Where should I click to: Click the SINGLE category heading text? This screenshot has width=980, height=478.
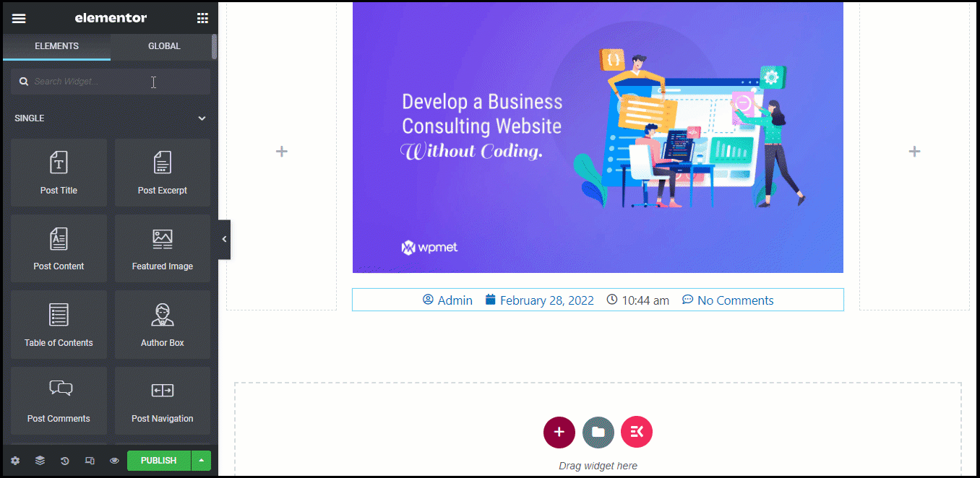click(x=30, y=118)
